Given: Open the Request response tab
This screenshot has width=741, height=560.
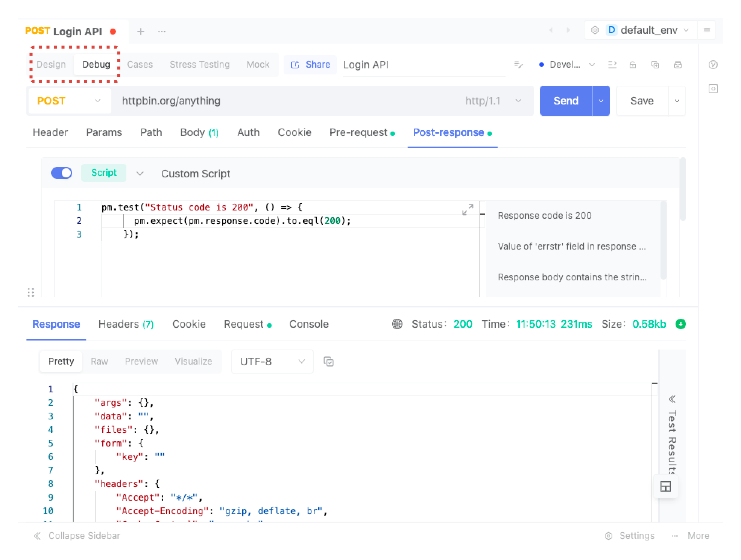Looking at the screenshot, I should (x=248, y=324).
